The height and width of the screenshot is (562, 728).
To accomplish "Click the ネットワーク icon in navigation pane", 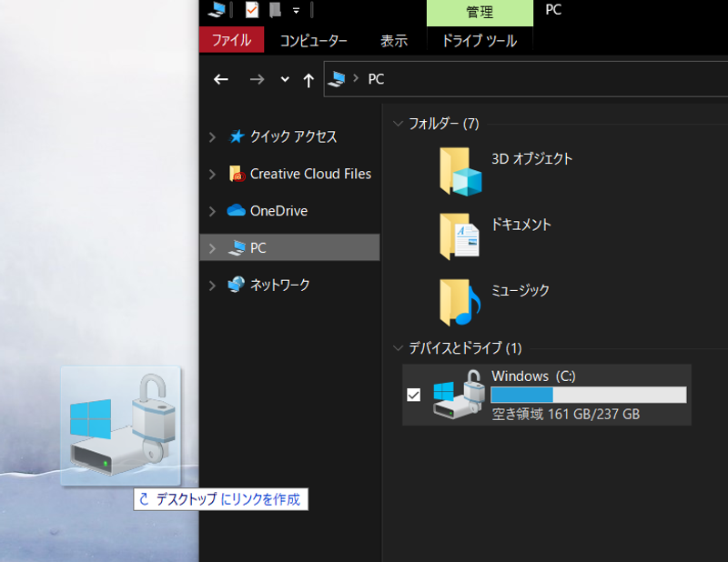I will tap(237, 285).
